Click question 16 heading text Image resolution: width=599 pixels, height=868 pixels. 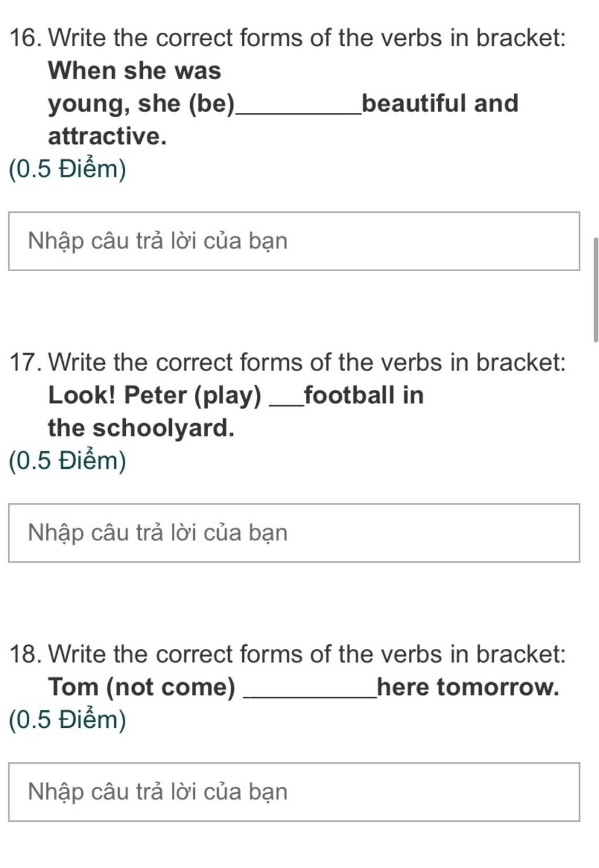[x=288, y=38]
